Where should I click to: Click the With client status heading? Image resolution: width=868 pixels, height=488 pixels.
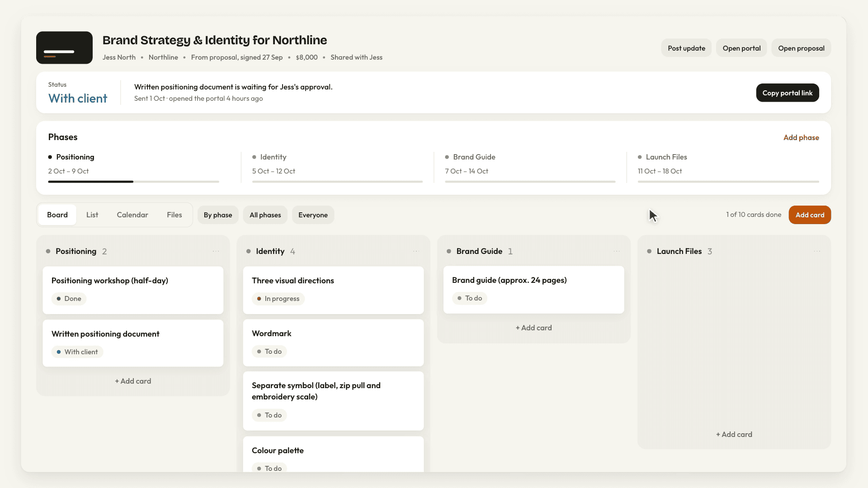pyautogui.click(x=78, y=99)
